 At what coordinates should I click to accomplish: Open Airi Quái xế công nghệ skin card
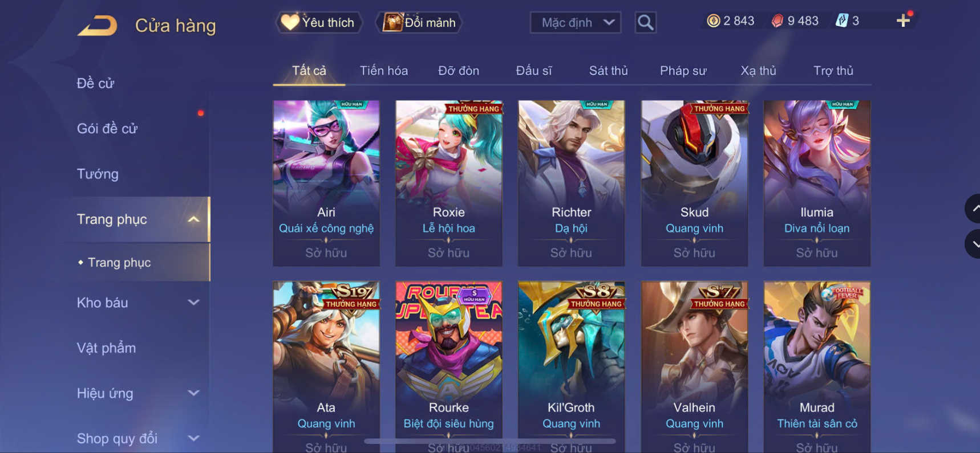click(326, 183)
